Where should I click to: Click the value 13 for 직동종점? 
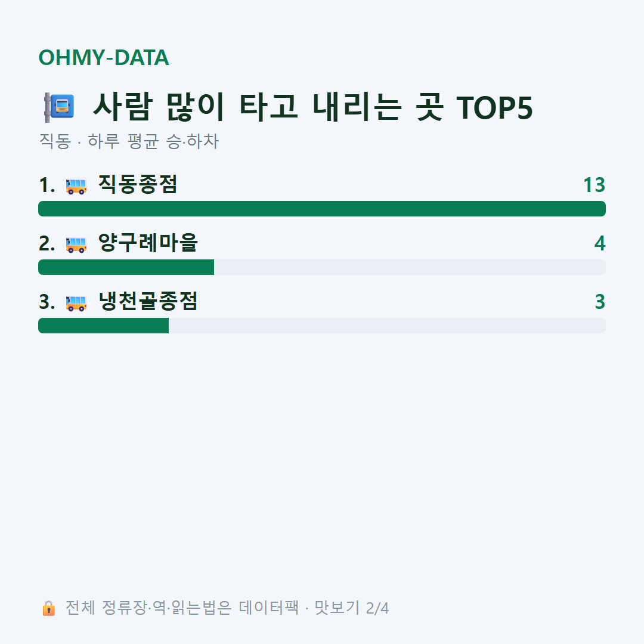(x=595, y=185)
